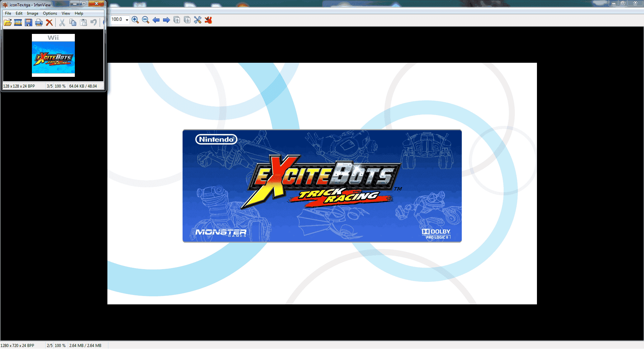Open About IrfanView red cat icon

(x=208, y=20)
